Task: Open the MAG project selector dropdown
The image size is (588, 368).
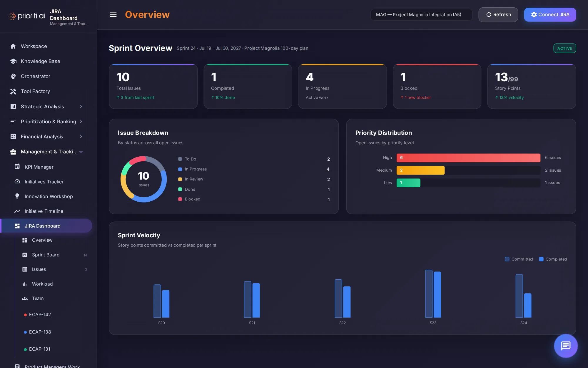Action: (x=421, y=15)
